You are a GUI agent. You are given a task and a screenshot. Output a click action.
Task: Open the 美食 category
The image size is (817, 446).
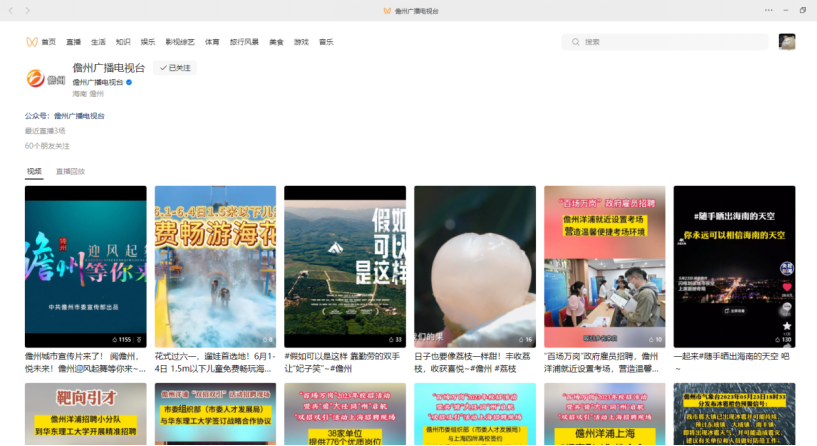coord(276,42)
